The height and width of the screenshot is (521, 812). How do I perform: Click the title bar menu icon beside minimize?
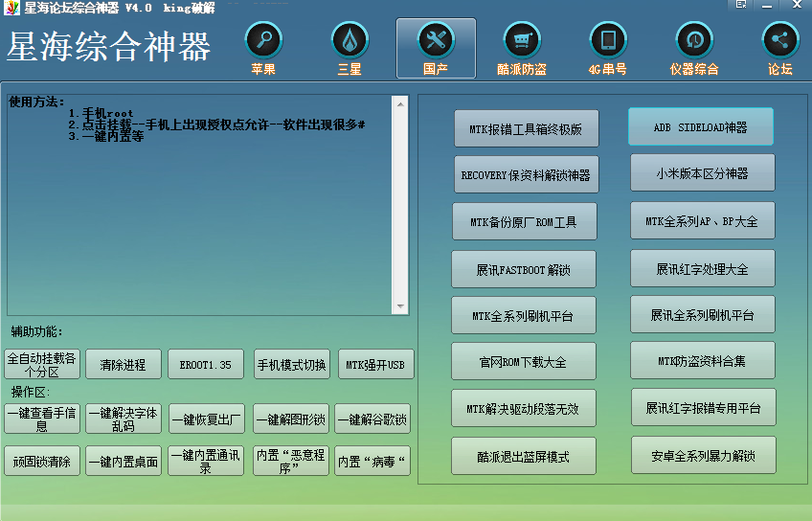[741, 5]
